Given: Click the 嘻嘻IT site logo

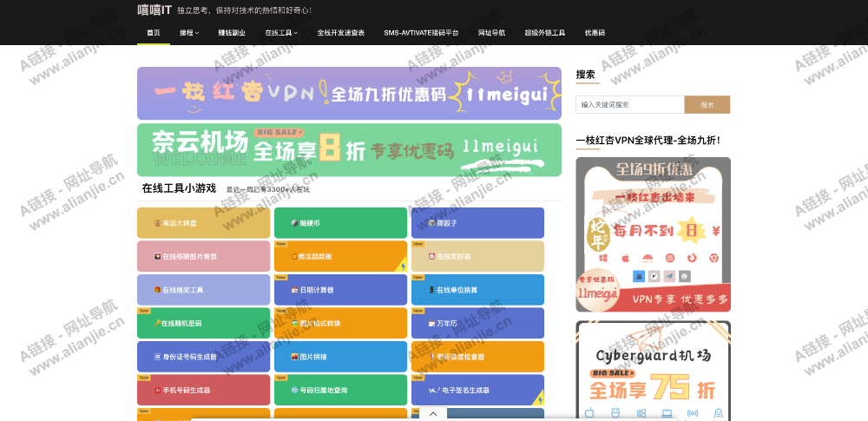Looking at the screenshot, I should click(155, 10).
